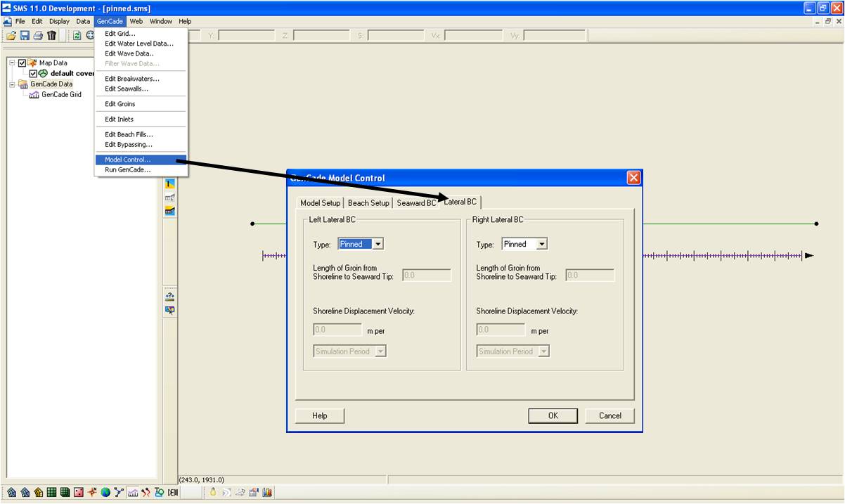Open the Right Lateral BC Type dropdown
Image resolution: width=845 pixels, height=504 pixels.
[x=541, y=244]
